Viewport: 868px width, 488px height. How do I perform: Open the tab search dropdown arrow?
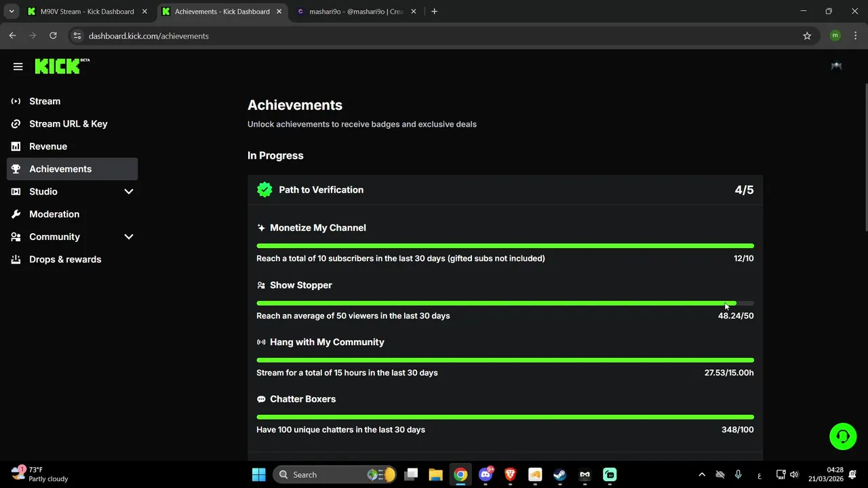click(12, 12)
